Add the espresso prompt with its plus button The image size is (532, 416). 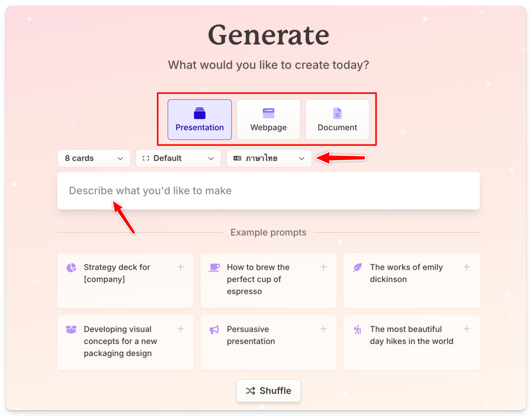coord(323,267)
